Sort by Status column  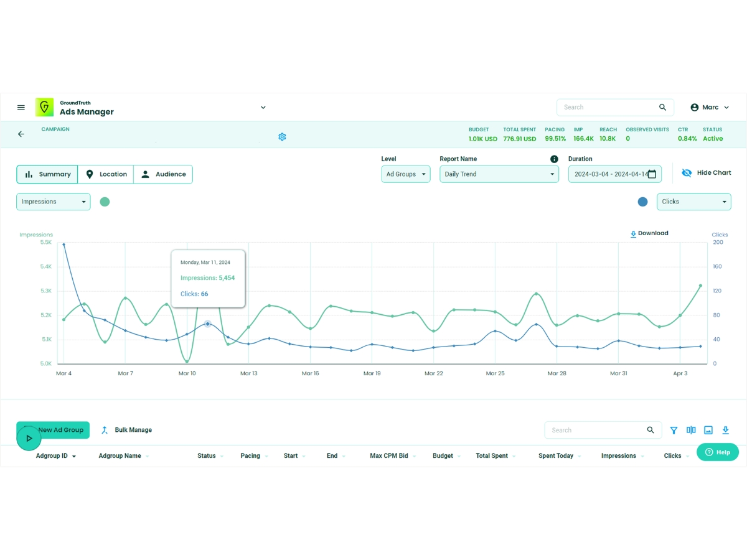[210, 456]
